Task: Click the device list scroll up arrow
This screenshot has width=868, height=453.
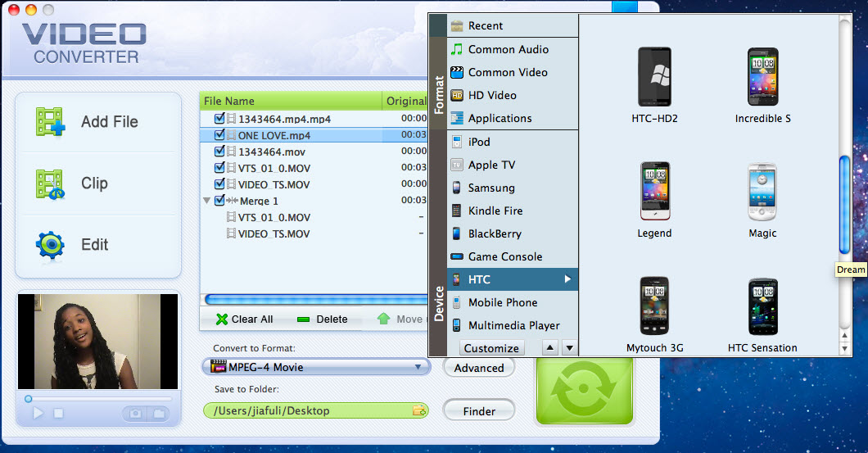Action: tap(844, 336)
